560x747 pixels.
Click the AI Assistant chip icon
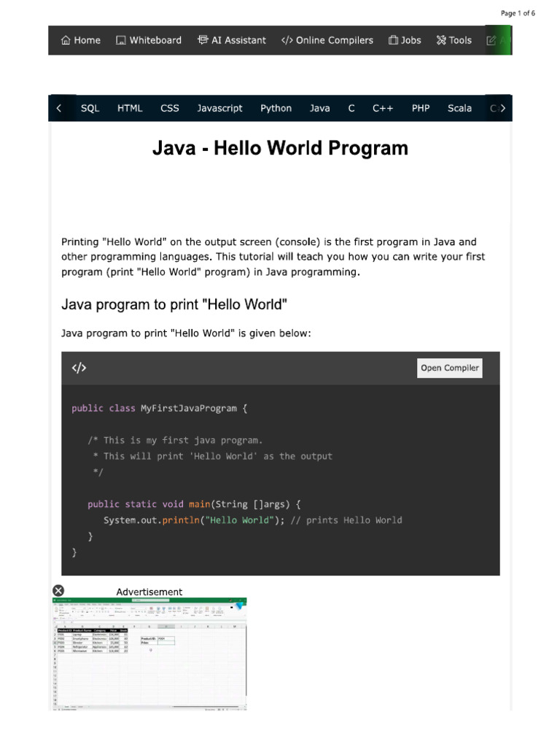point(203,40)
